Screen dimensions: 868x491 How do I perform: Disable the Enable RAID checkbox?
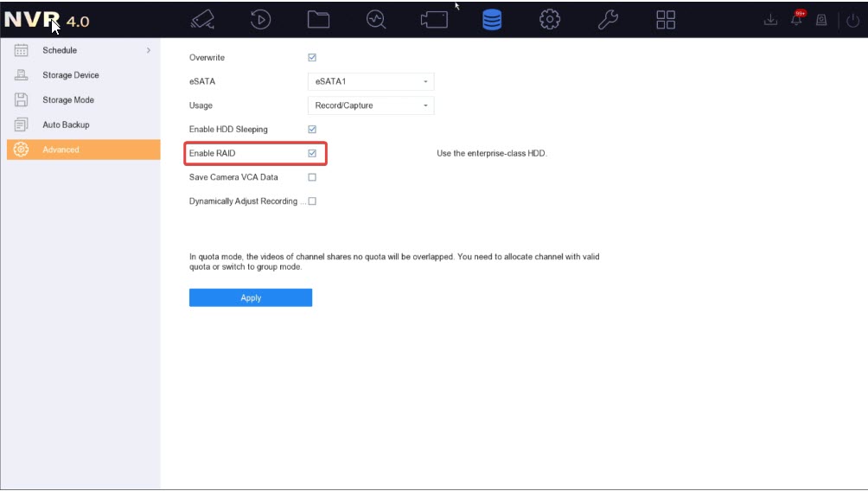point(312,153)
